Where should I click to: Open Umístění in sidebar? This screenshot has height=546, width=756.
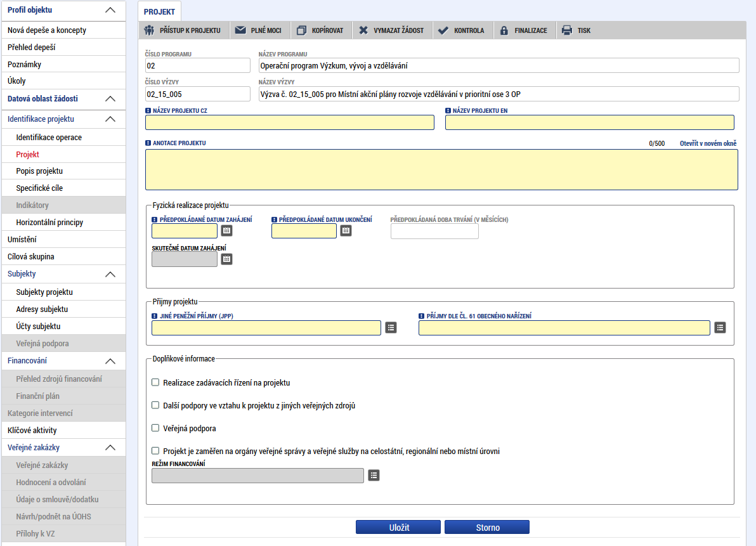[63, 240]
